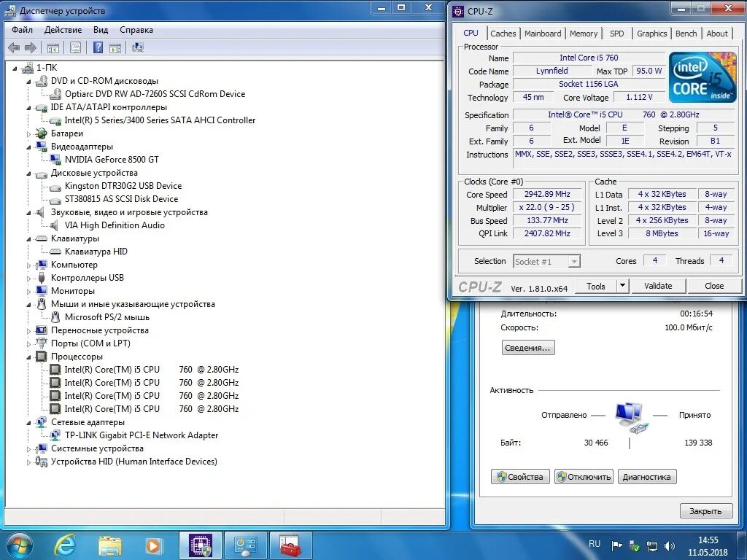Switch to the Bench tab in CPU-Z

click(686, 34)
